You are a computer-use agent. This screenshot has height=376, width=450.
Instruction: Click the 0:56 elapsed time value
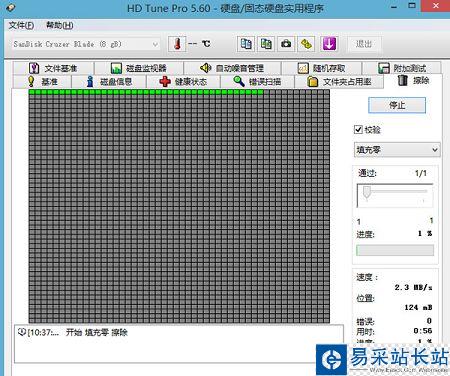tap(423, 331)
